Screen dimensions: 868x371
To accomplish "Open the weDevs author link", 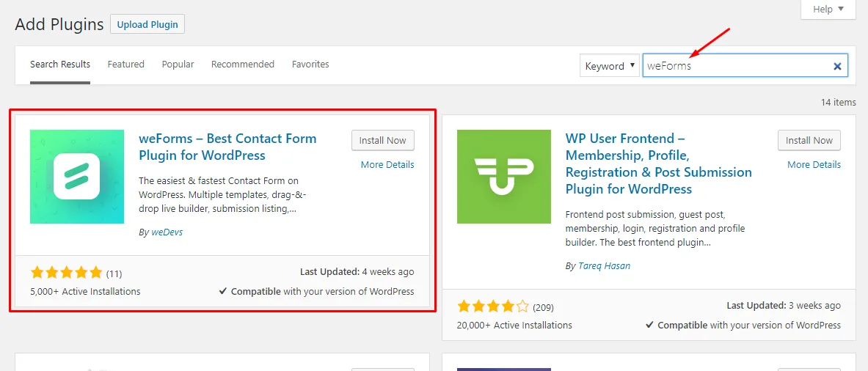I will tap(167, 232).
